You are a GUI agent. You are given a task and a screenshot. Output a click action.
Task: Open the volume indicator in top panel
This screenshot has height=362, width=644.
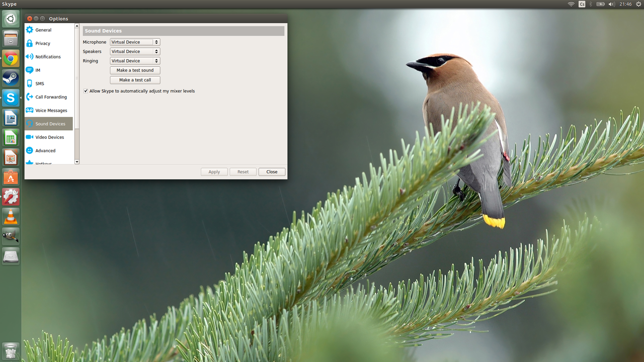click(x=612, y=4)
